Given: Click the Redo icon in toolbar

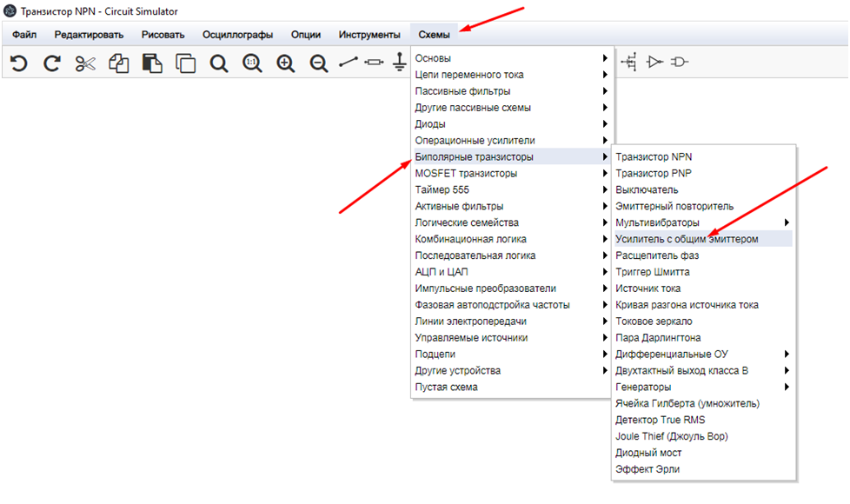Looking at the screenshot, I should (52, 63).
